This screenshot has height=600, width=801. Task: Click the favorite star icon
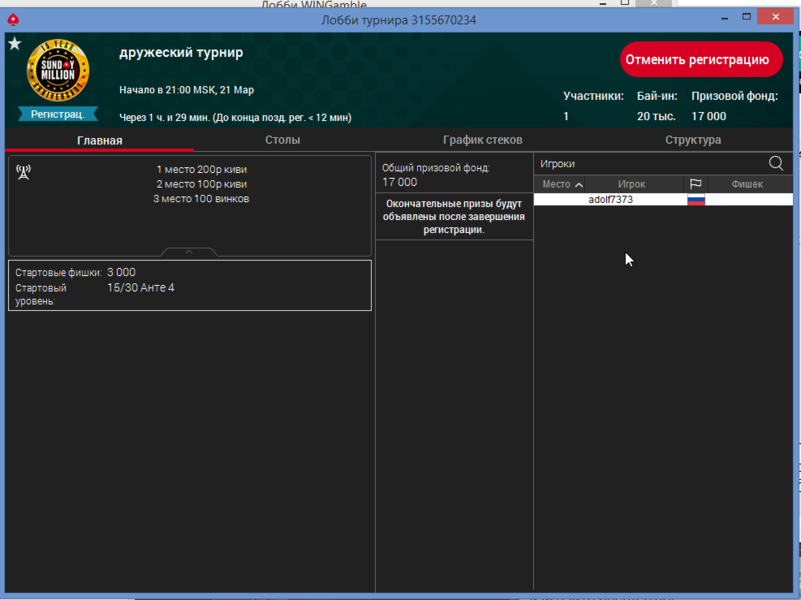(14, 44)
